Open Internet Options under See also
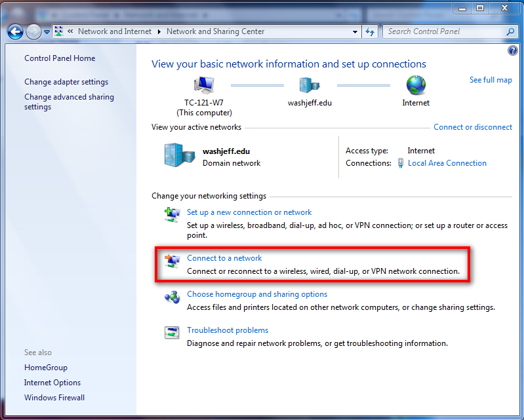 point(52,383)
